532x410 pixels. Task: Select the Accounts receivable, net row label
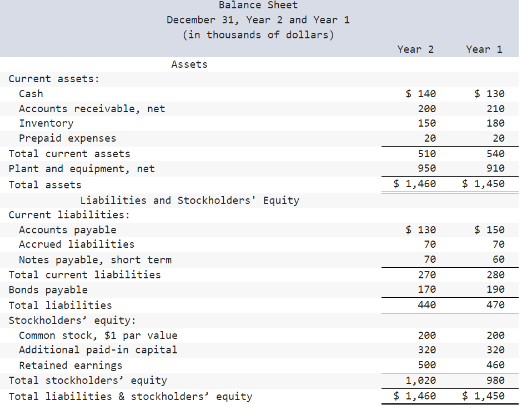pyautogui.click(x=92, y=108)
